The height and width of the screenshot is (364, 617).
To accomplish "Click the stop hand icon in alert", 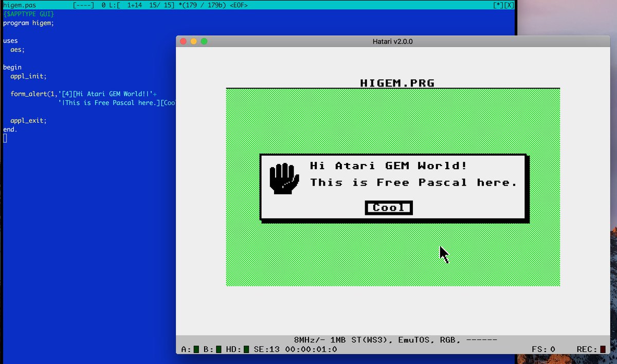I will tap(284, 178).
